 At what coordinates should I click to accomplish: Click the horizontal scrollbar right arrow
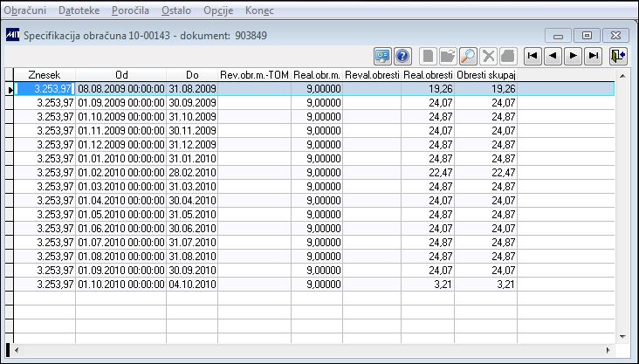608,350
